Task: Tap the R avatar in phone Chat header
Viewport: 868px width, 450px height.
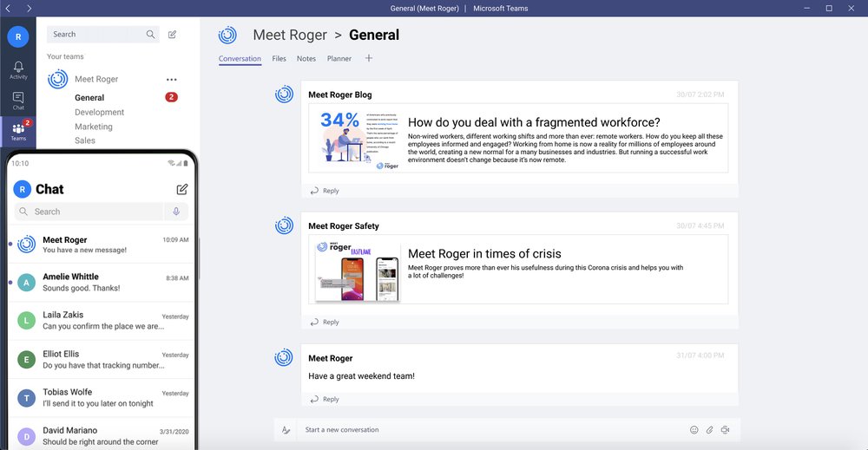Action: [x=23, y=190]
